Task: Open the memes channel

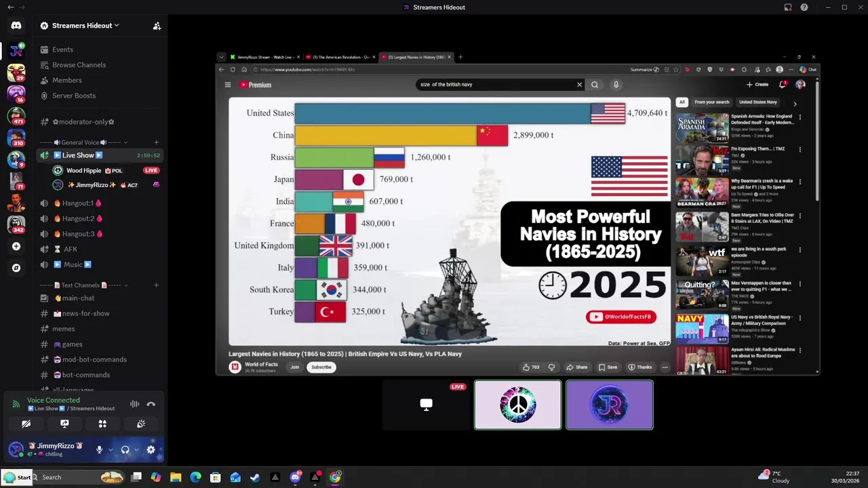Action: 64,329
